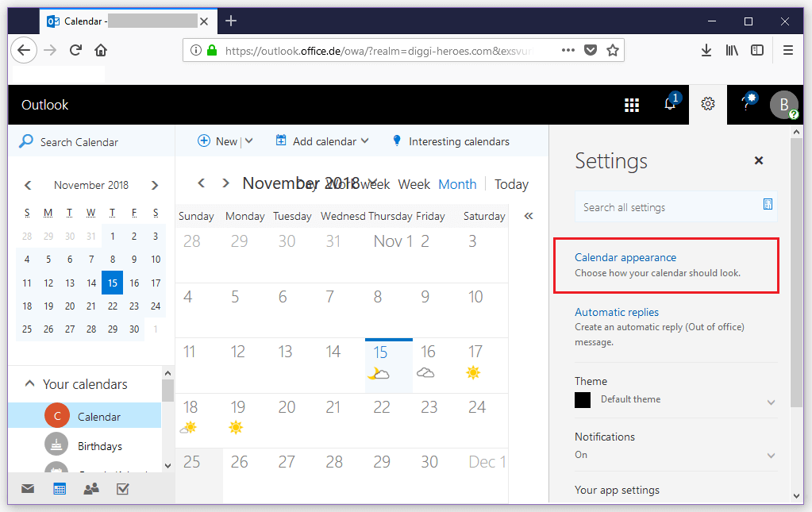Select November 15 in the mini calendar
The image size is (812, 512).
pyautogui.click(x=113, y=283)
